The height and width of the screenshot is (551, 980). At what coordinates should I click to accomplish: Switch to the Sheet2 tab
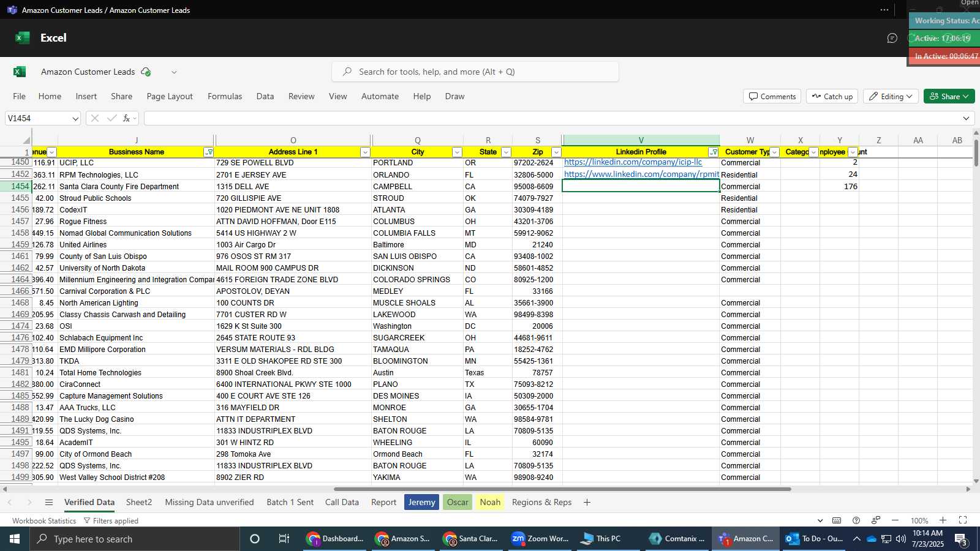139,502
